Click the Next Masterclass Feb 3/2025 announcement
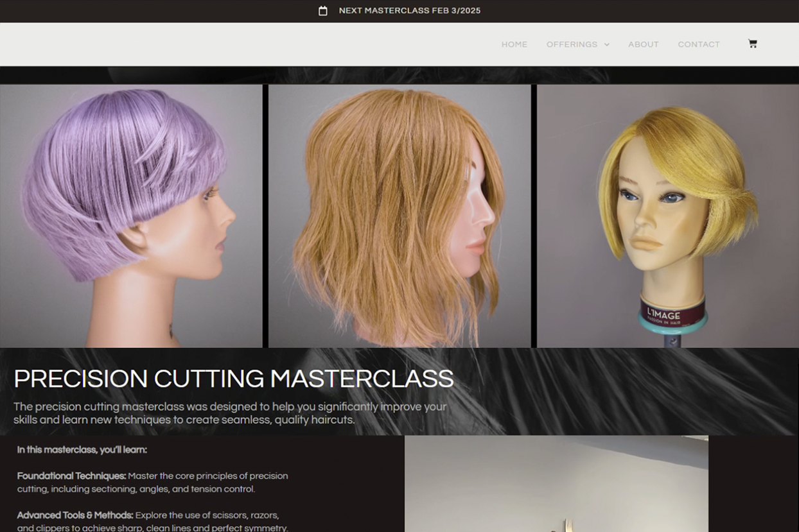 (409, 11)
